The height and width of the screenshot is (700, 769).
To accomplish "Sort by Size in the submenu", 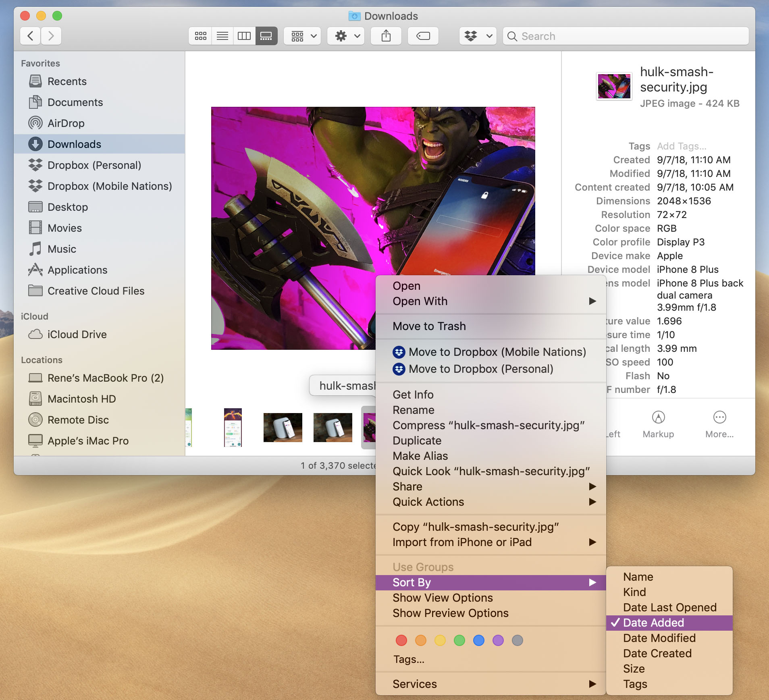I will (669, 669).
